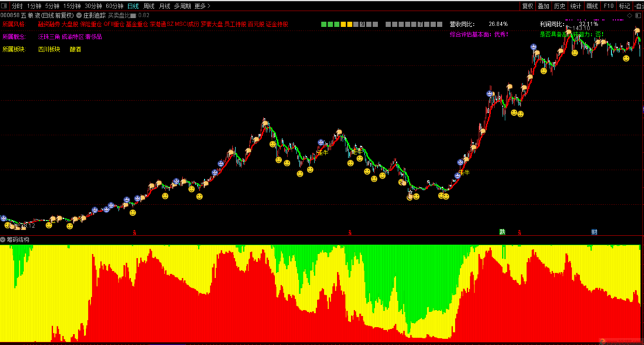This screenshot has width=644, height=345.
Task: Click the round icon beside 筹码结构
Action: click(3, 239)
